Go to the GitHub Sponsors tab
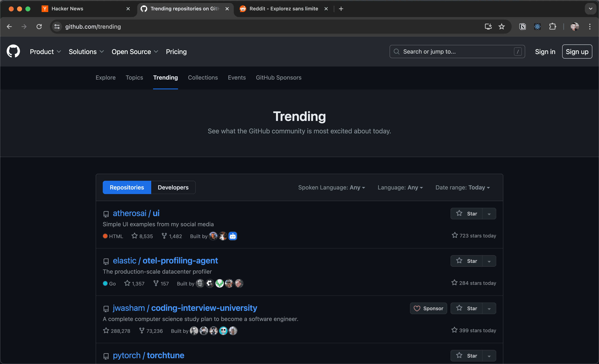 point(278,77)
